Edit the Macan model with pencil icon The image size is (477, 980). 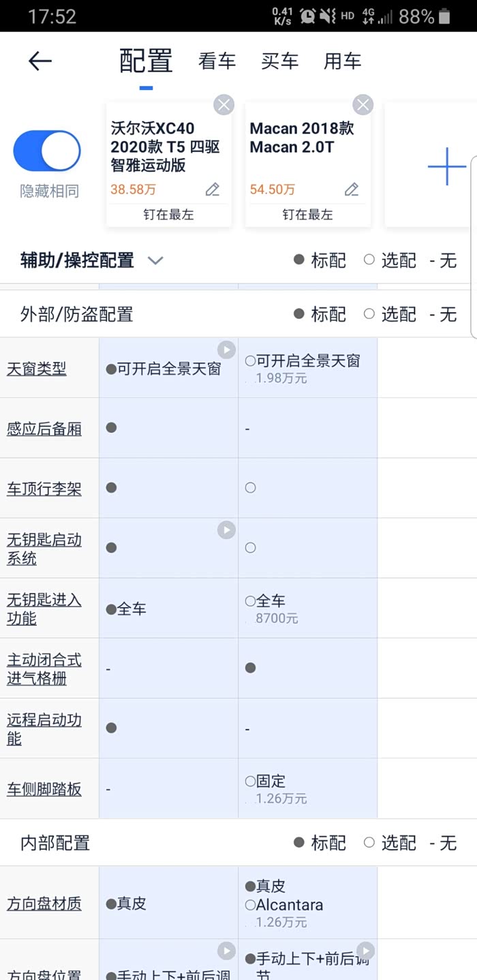point(352,189)
